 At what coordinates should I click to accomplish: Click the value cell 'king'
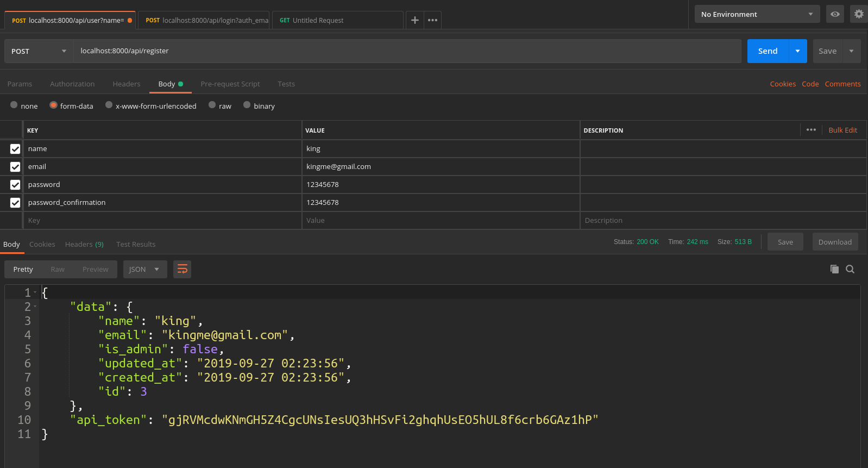(441, 149)
